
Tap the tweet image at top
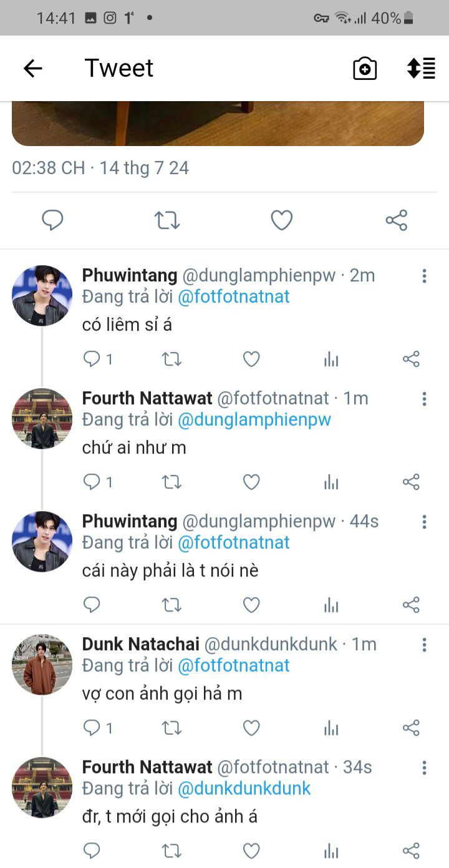tap(218, 123)
